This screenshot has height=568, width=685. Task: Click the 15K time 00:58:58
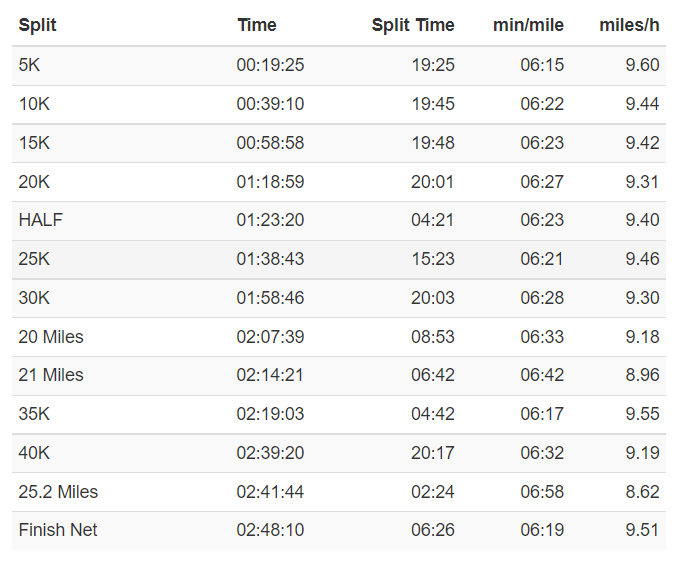(x=270, y=143)
